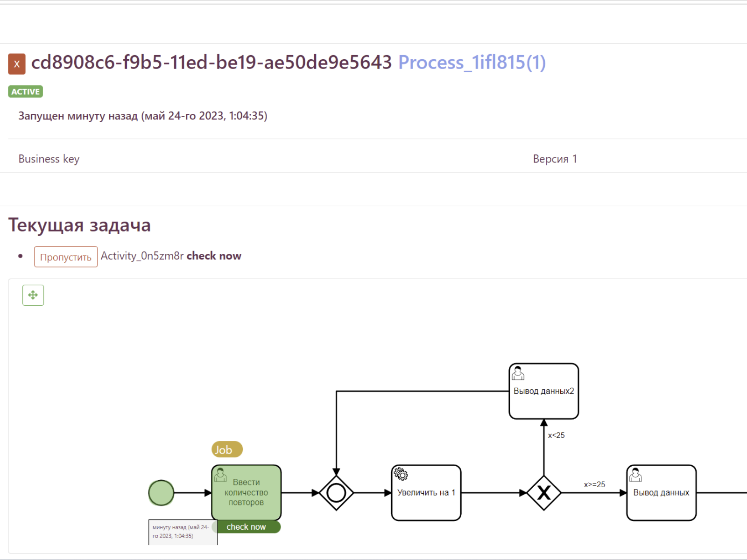747x560 pixels.
Task: Click the user icon in Вывод данных2
Action: [x=518, y=373]
